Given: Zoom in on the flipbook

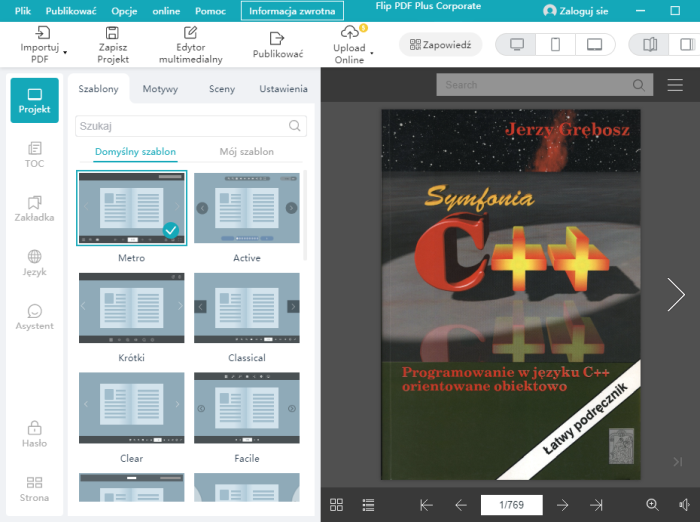Looking at the screenshot, I should 652,505.
